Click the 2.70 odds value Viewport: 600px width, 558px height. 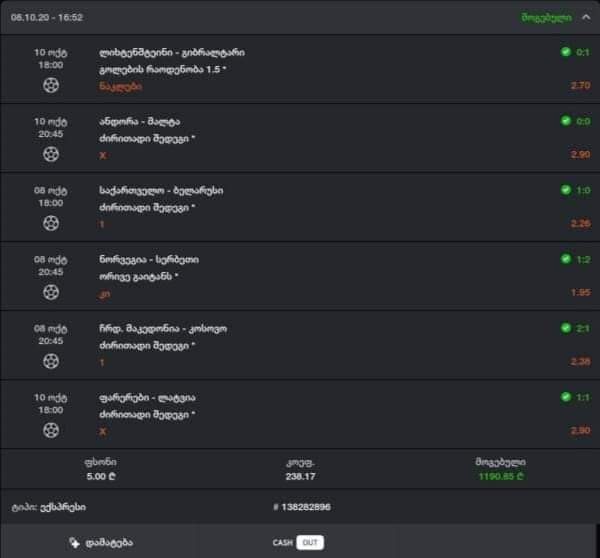(580, 85)
